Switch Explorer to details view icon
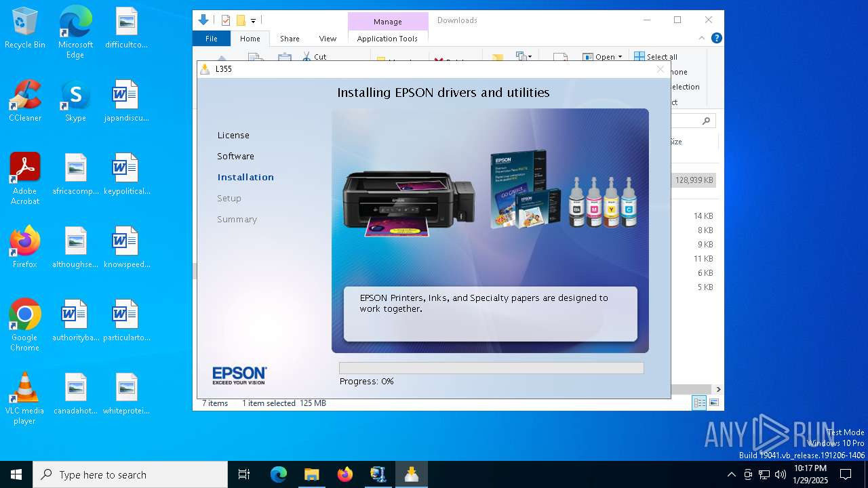868x488 pixels. (699, 403)
